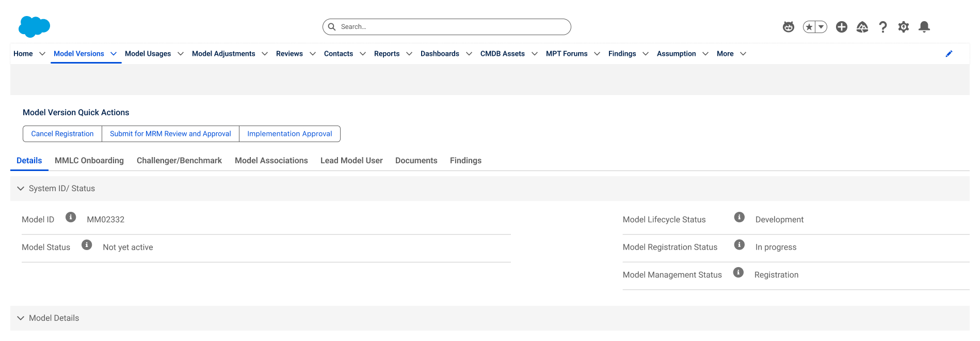Open the MPT Forums nav item
The image size is (980, 341).
[x=567, y=54]
